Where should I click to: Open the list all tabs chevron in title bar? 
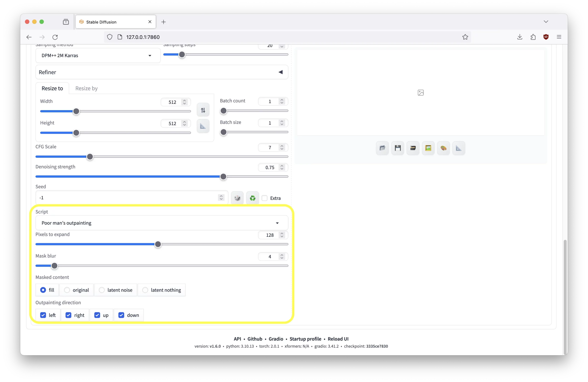(546, 22)
